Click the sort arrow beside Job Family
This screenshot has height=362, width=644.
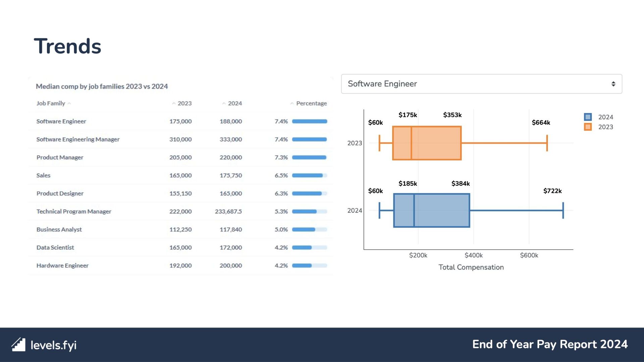coord(69,104)
